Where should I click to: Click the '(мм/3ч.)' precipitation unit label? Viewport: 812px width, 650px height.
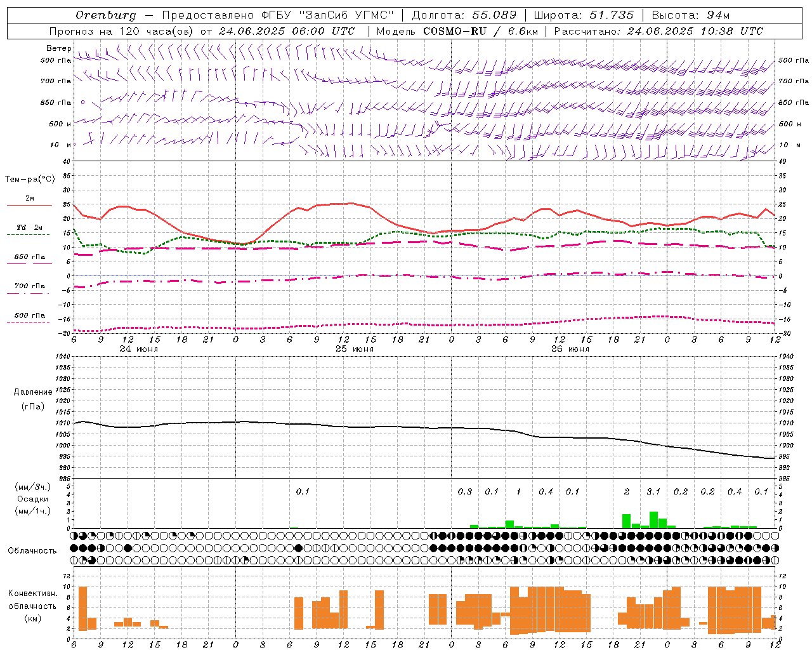pyautogui.click(x=32, y=487)
